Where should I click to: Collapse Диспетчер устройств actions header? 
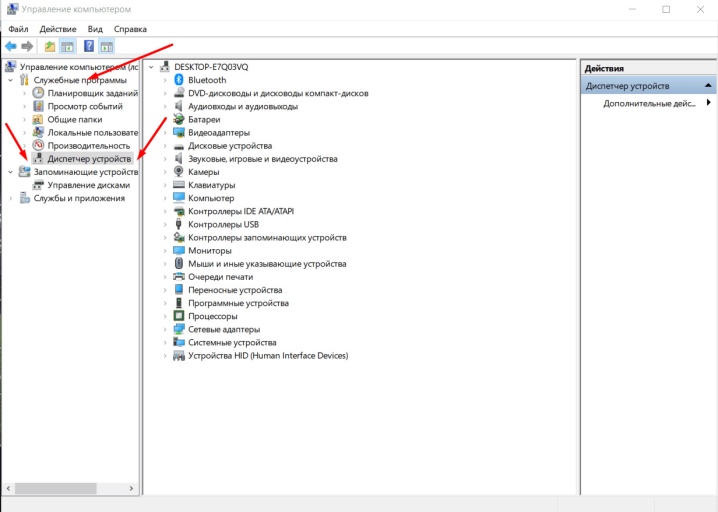[x=708, y=86]
